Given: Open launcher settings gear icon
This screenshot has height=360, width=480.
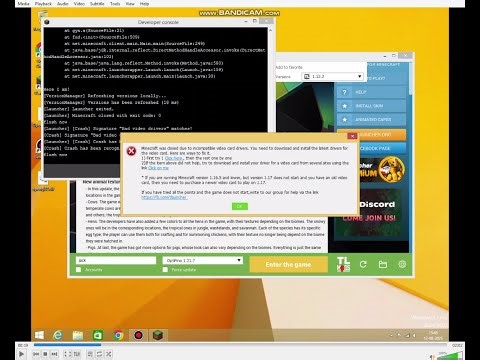Looking at the screenshot, I should (x=402, y=265).
